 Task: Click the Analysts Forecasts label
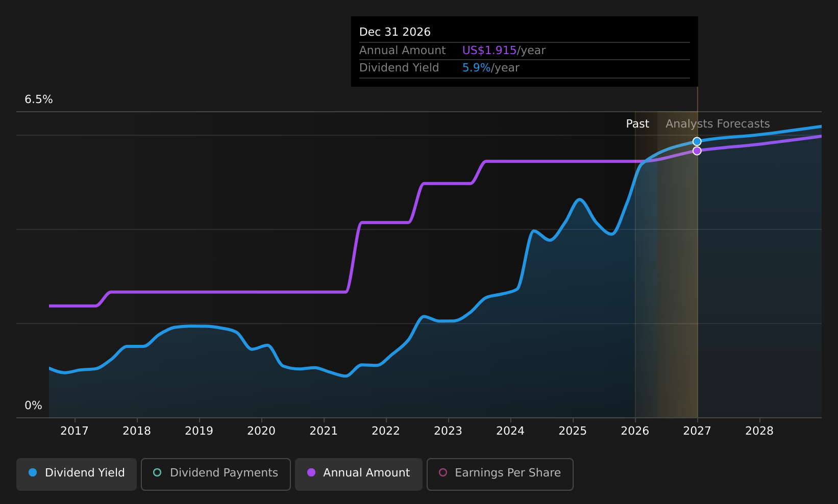(x=718, y=124)
